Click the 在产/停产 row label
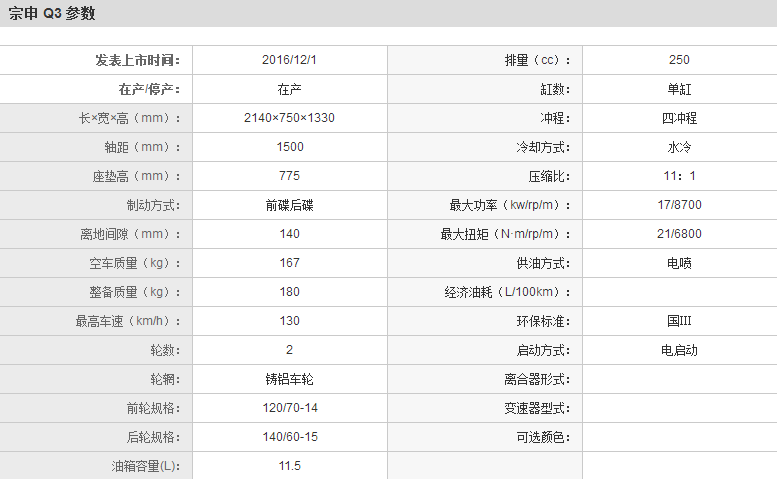The height and width of the screenshot is (479, 777). coord(149,89)
